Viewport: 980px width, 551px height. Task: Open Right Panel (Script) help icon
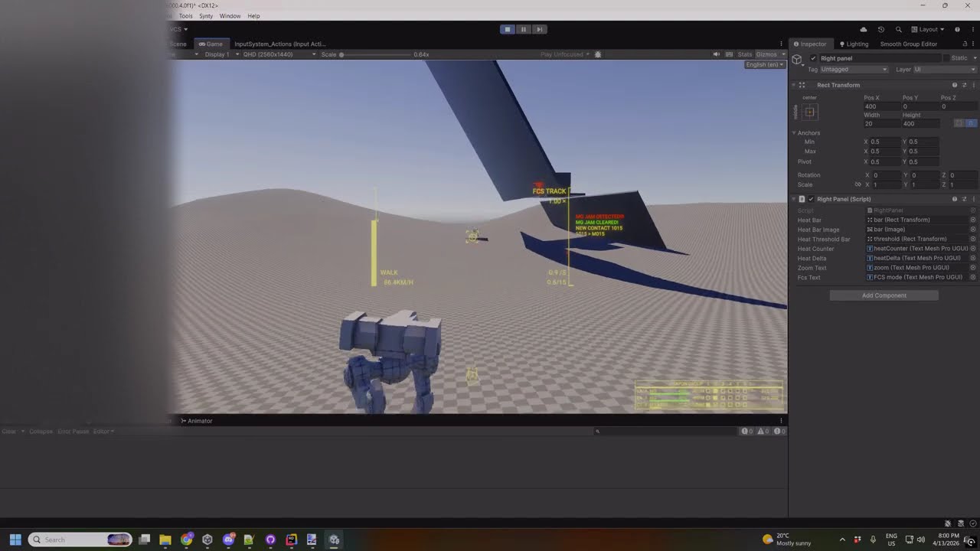click(x=955, y=199)
